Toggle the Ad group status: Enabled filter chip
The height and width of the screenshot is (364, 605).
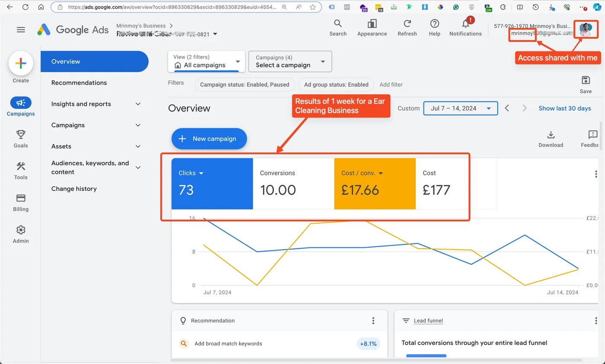pyautogui.click(x=336, y=85)
